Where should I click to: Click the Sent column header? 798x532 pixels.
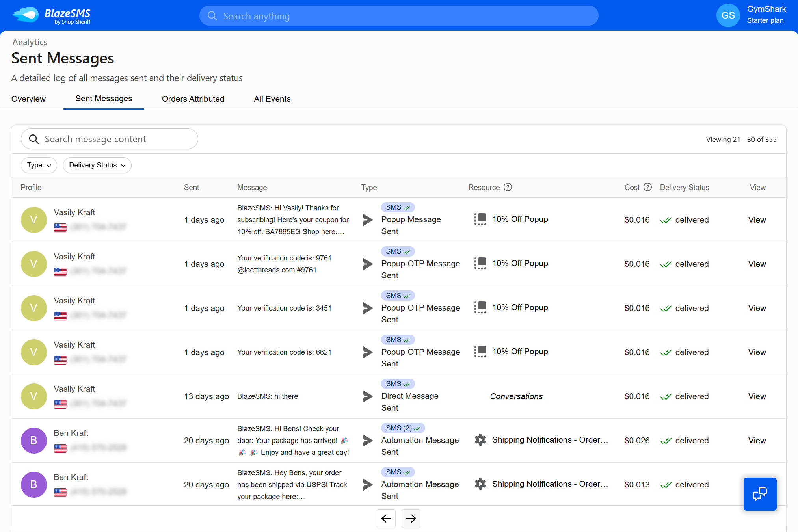tap(192, 188)
